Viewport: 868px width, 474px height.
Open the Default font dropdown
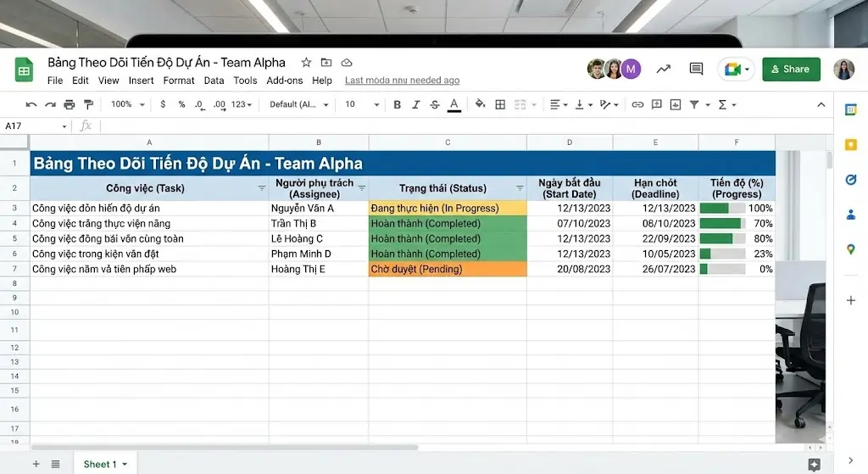299,104
